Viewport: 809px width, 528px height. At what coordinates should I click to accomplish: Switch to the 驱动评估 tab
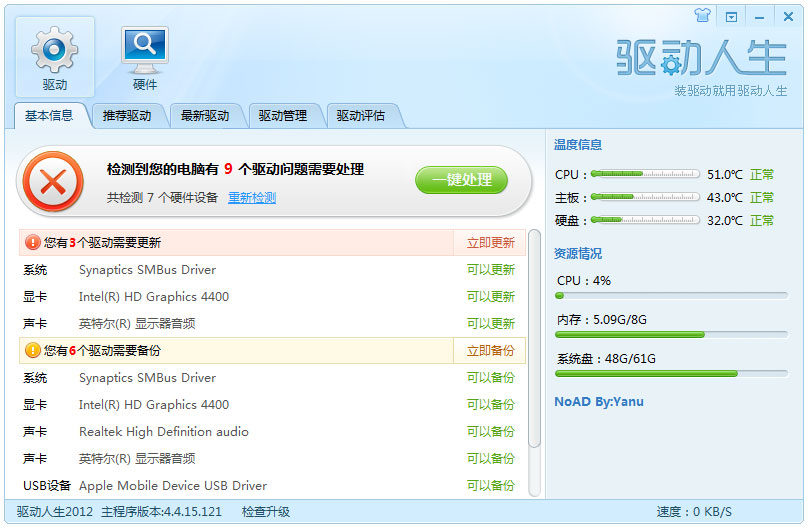(x=361, y=116)
